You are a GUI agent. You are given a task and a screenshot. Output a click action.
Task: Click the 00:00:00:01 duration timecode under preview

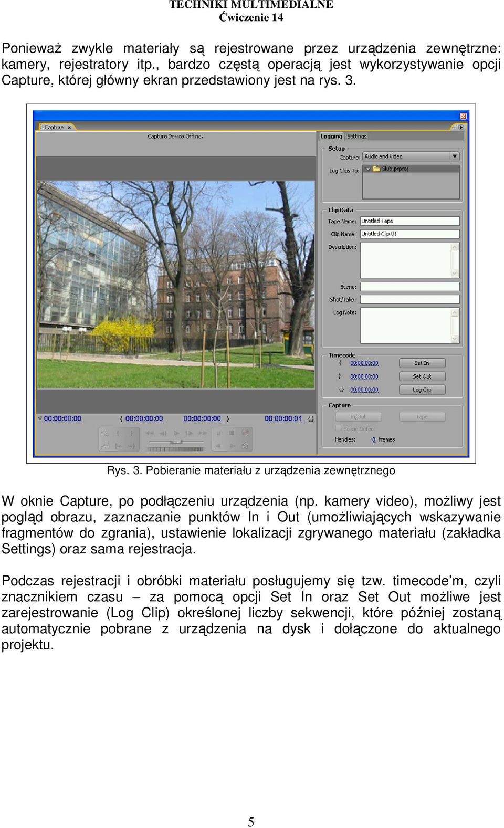click(284, 419)
